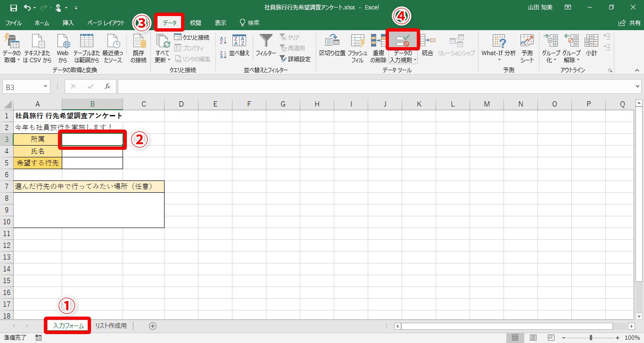Expand the formula bar

pyautogui.click(x=638, y=87)
